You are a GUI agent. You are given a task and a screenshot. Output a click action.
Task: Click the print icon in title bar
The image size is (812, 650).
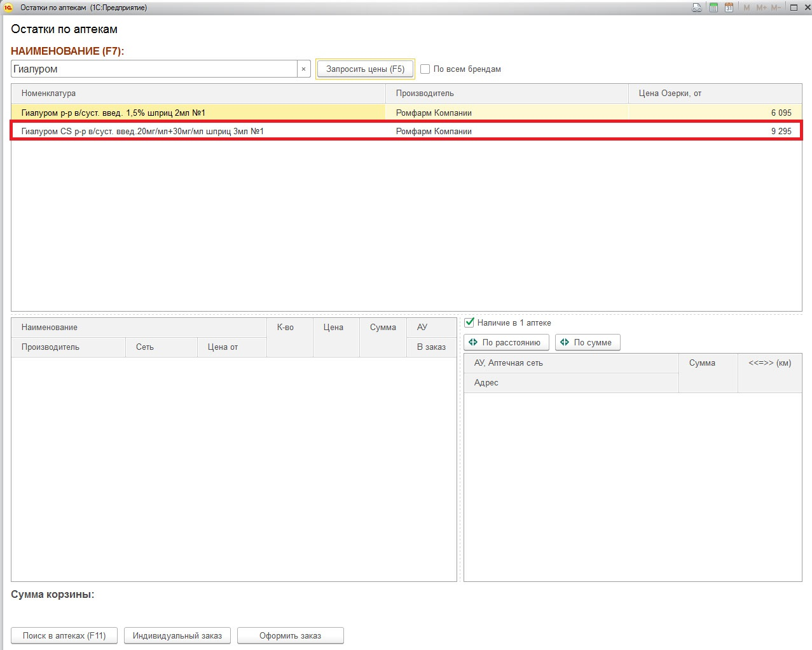697,8
